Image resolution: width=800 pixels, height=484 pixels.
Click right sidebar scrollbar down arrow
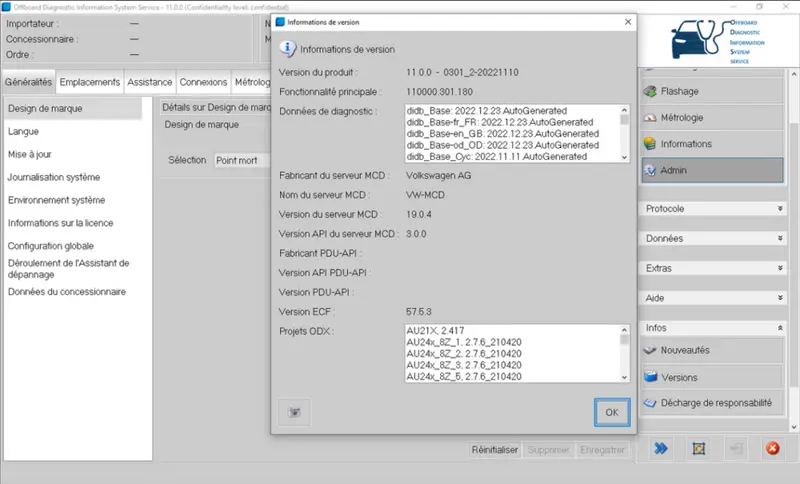[794, 427]
